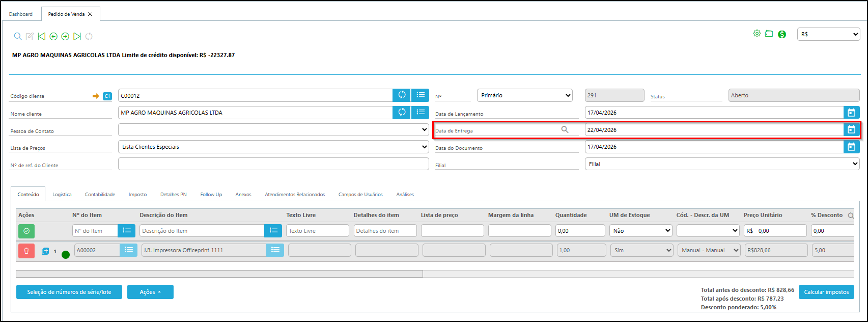Viewport: 868px width, 322px height.
Task: Switch to the Logística tab
Action: 62,195
